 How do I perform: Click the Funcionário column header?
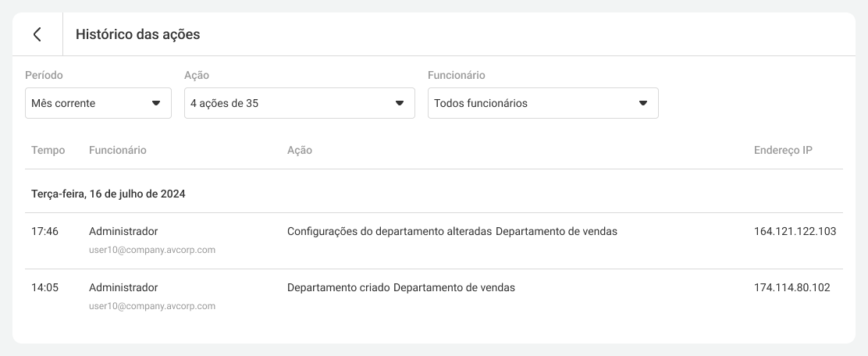point(118,150)
